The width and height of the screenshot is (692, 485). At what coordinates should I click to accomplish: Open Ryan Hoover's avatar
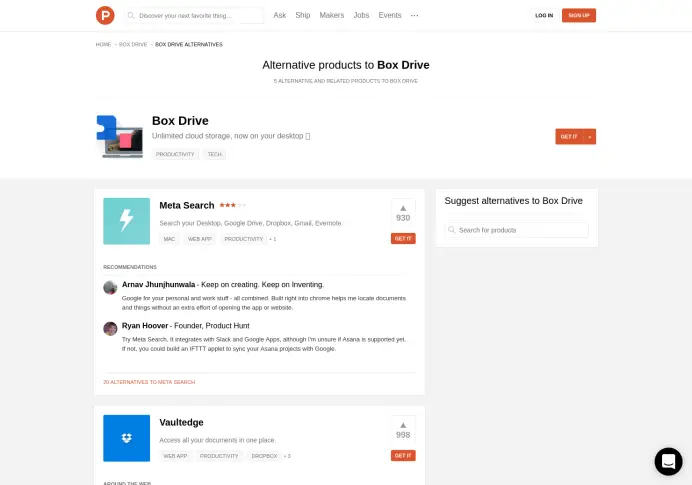[110, 328]
